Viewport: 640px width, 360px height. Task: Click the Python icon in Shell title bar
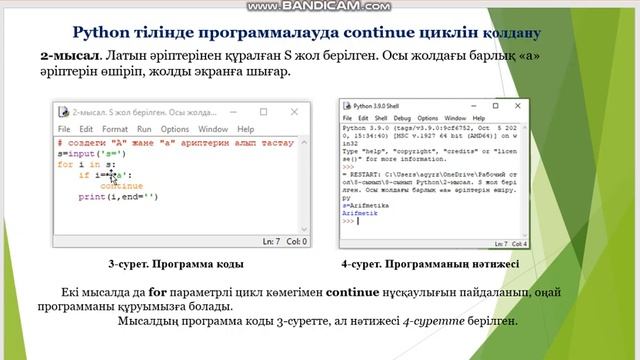347,106
